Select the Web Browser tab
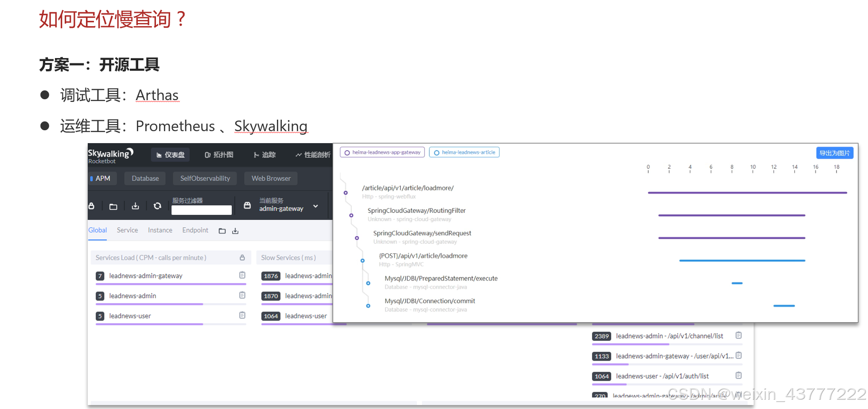Image resolution: width=868 pixels, height=409 pixels. tap(271, 178)
